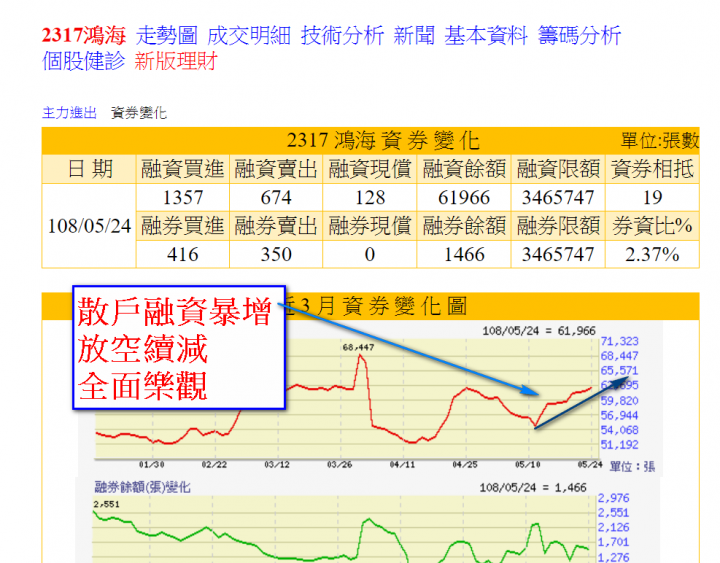Click the 融資賣出 value 674
The width and height of the screenshot is (720, 563).
point(276,198)
